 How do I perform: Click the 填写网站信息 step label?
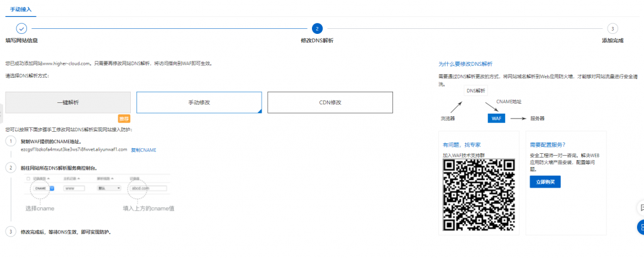point(22,41)
